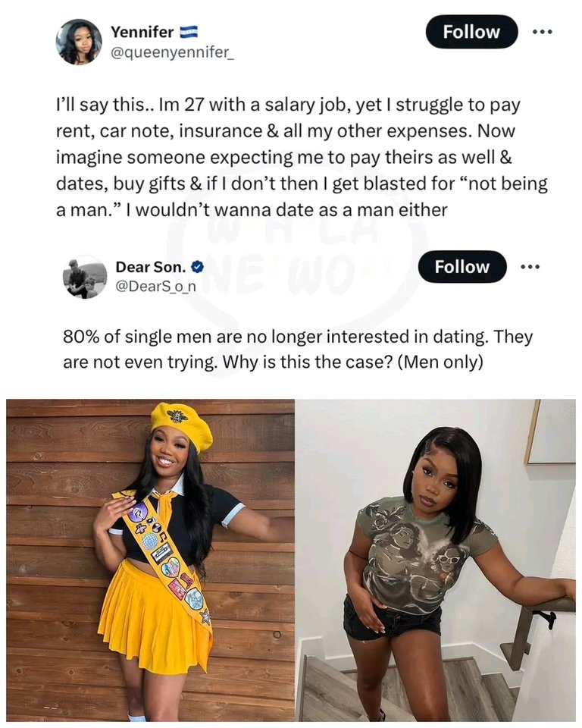Screen dimensions: 582x728
Task: Open the right photo on the staircase
Action: coord(435,560)
